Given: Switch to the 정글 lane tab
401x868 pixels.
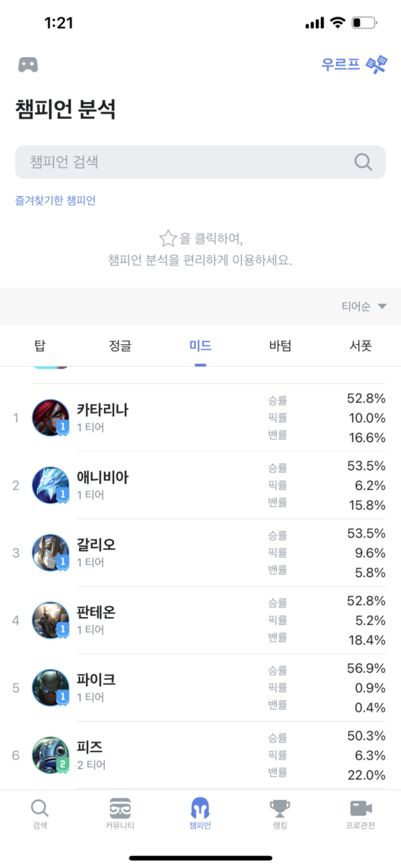Looking at the screenshot, I should 120,346.
